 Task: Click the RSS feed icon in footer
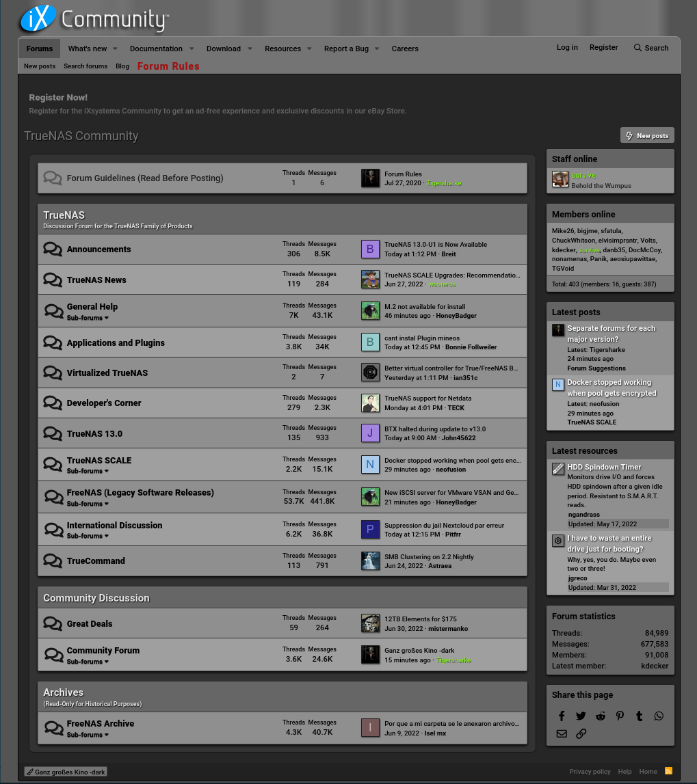668,771
